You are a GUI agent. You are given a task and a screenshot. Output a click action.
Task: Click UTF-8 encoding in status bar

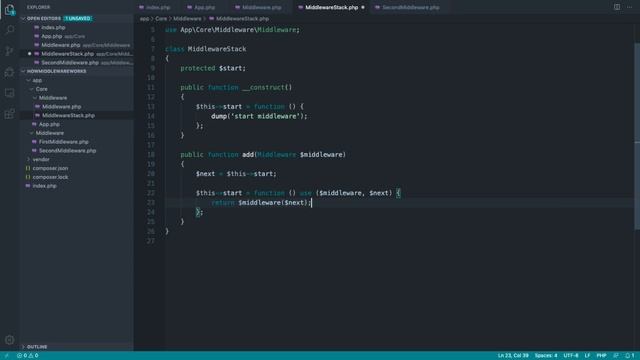571,356
